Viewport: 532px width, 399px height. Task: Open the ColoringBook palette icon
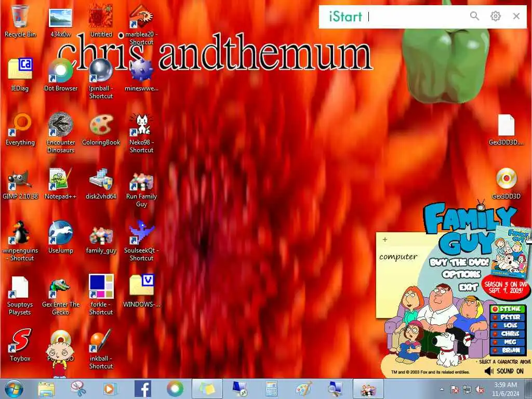pos(101,129)
